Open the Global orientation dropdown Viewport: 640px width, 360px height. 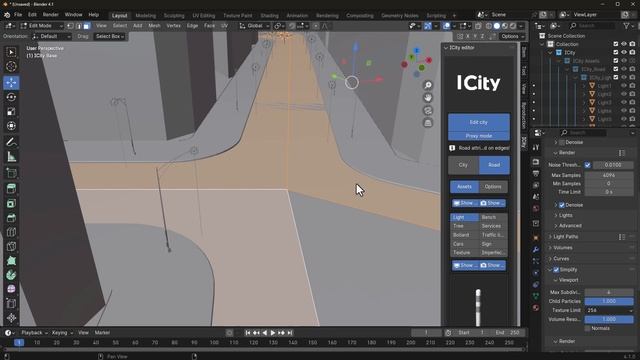pos(254,26)
